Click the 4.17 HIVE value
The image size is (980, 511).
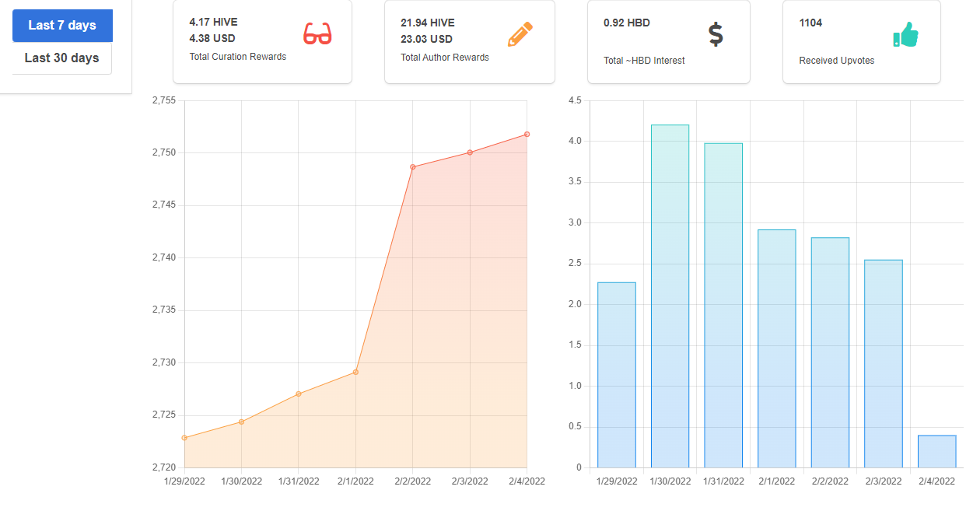click(x=214, y=23)
